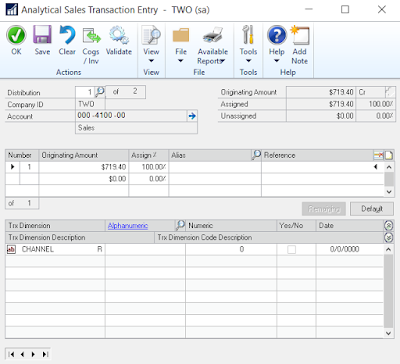Click the blue Account expansion arrow
Image resolution: width=400 pixels, height=364 pixels.
click(x=192, y=116)
